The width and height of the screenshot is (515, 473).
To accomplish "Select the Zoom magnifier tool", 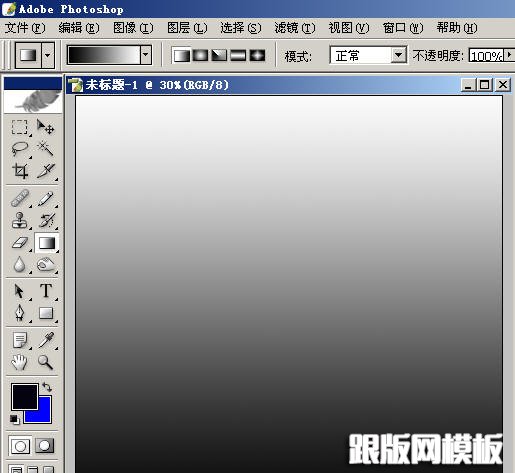I will click(46, 362).
